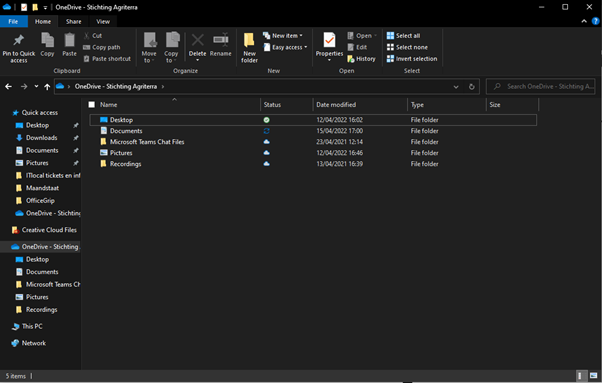
Task: Click the History command
Action: [x=361, y=59]
